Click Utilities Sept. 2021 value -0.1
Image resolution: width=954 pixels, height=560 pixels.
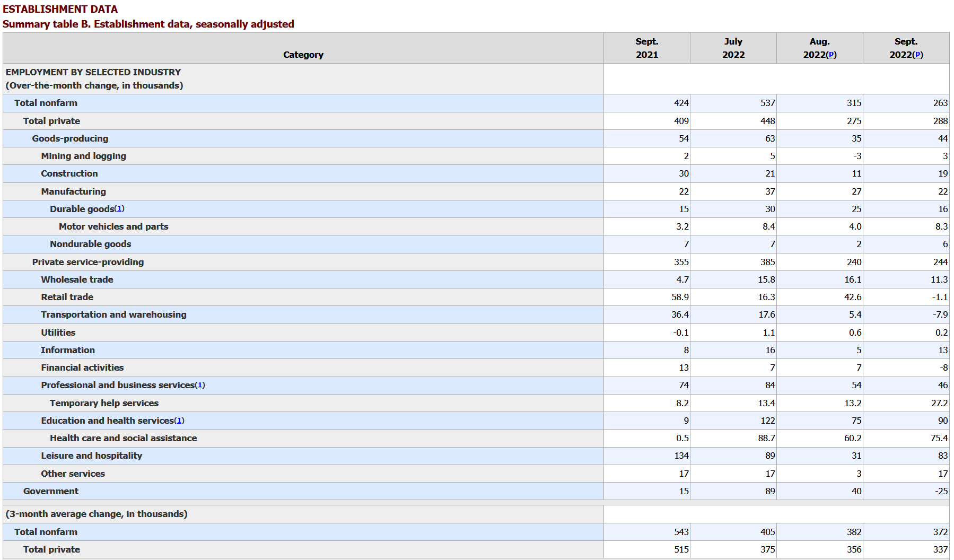[681, 332]
